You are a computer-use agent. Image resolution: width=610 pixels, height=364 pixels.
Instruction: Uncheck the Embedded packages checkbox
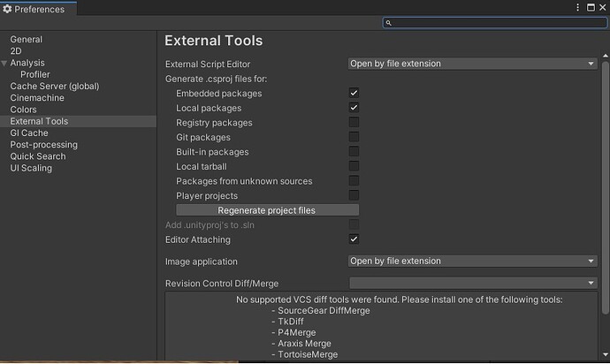coord(354,93)
